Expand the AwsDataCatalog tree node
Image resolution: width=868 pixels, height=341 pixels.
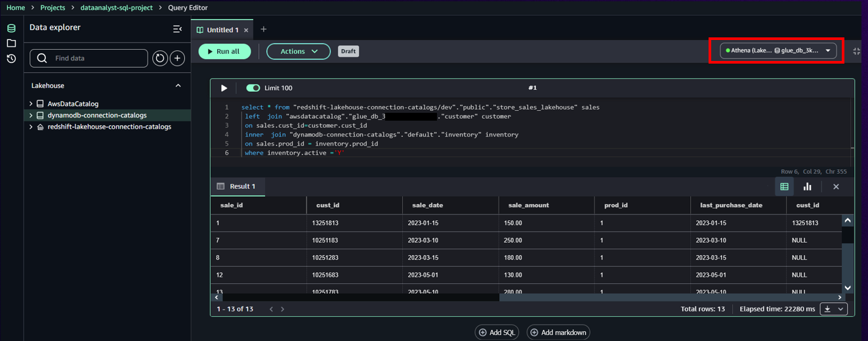coord(31,104)
